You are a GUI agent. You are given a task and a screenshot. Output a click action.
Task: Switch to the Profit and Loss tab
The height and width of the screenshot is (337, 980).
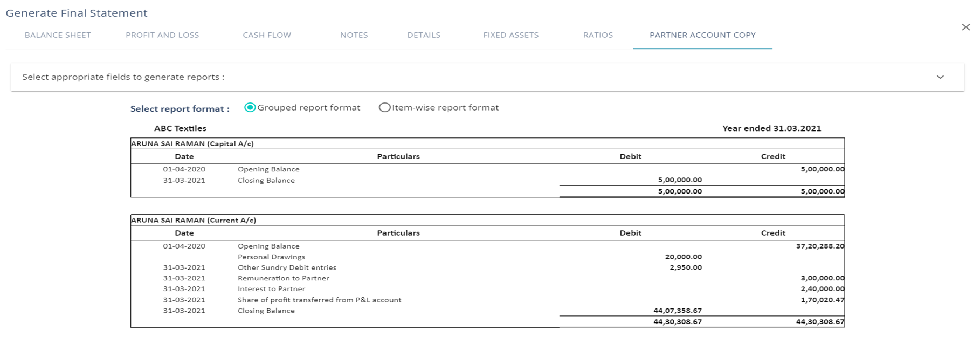click(162, 35)
